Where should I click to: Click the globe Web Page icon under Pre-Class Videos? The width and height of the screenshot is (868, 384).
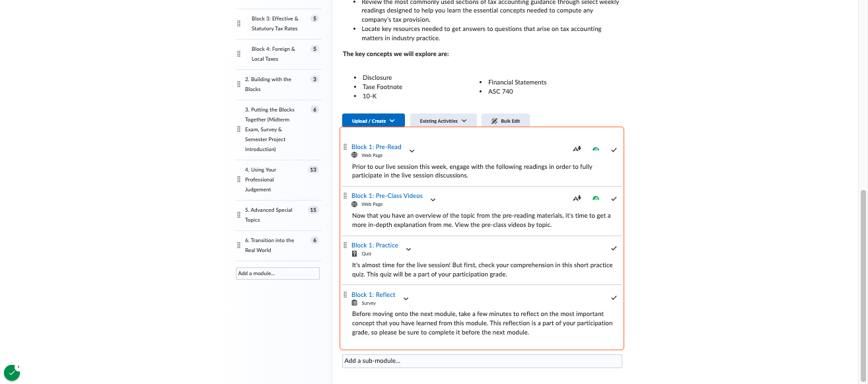pos(355,204)
